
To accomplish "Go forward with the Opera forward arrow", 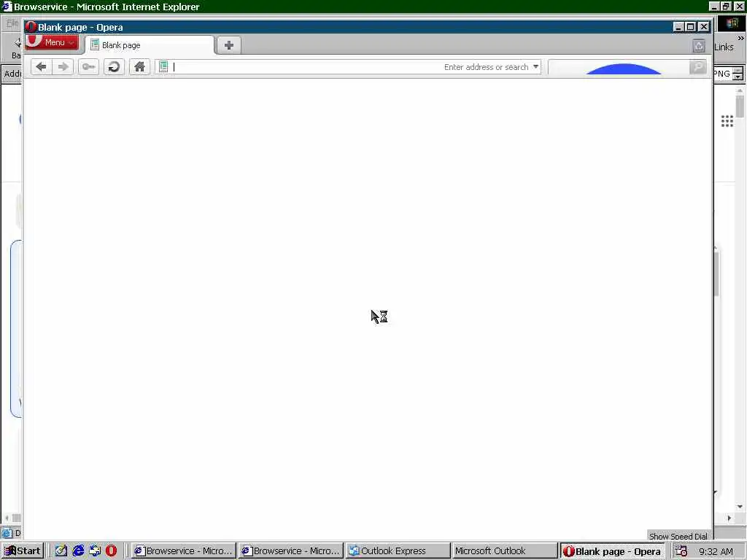I will pos(63,66).
